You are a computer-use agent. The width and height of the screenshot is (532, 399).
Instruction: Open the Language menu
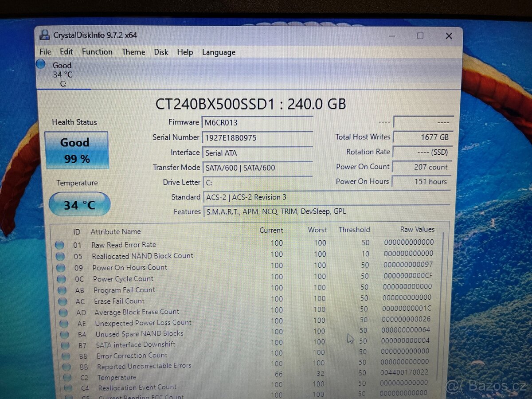218,52
